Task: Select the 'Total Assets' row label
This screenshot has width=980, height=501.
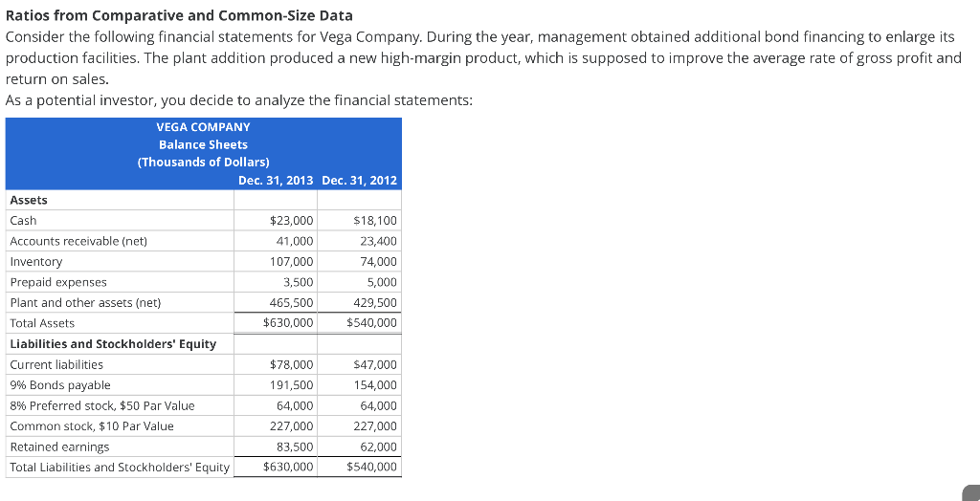Action: pos(42,323)
